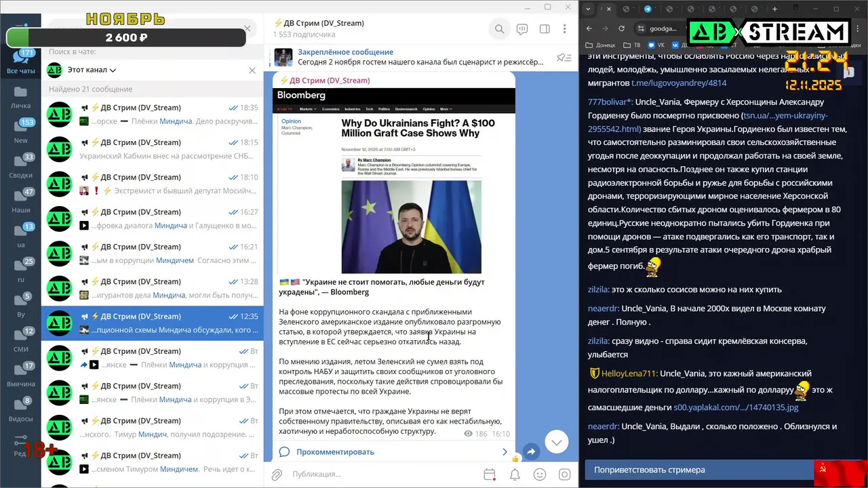Image resolution: width=868 pixels, height=488 pixels.
Task: Open the 'Личка' chat folder
Action: pos(21,97)
